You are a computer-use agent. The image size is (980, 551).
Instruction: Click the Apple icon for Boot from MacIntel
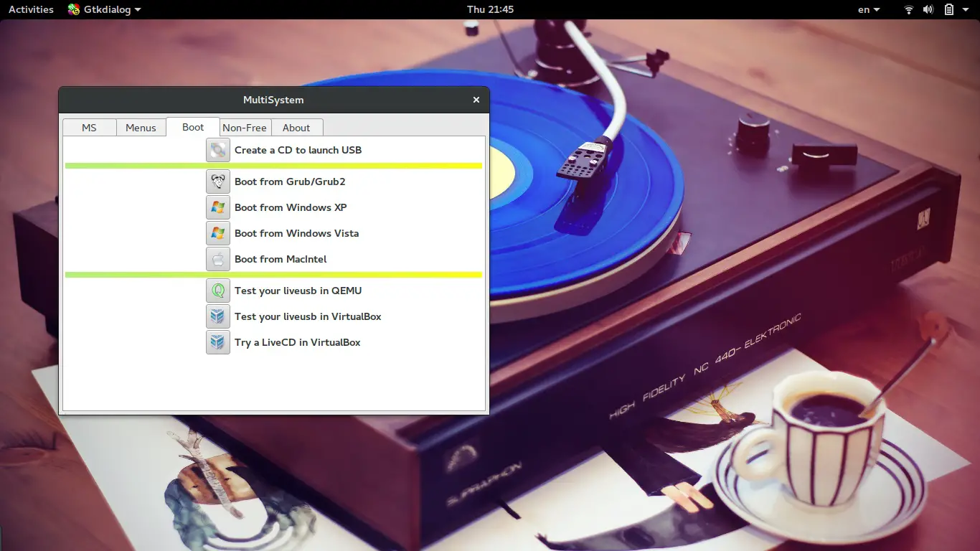click(218, 259)
